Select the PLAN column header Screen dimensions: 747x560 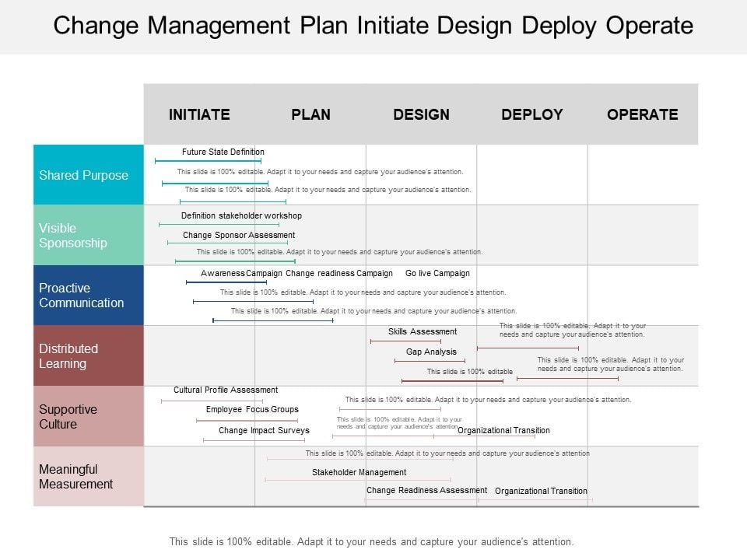[x=310, y=114]
